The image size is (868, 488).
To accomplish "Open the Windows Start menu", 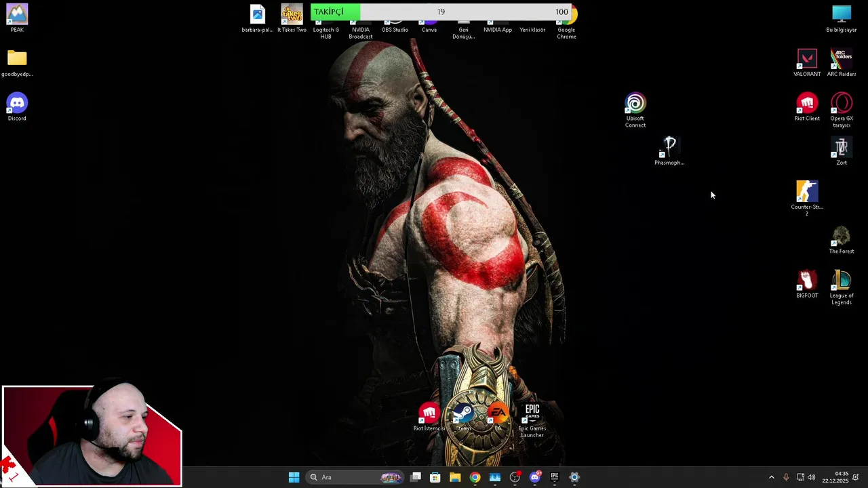I will click(x=294, y=477).
